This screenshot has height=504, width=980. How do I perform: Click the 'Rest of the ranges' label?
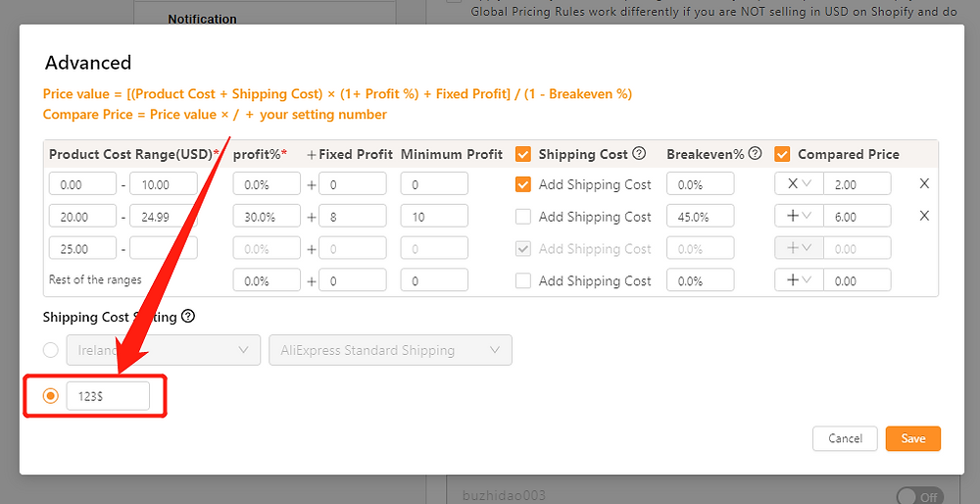[x=95, y=279]
